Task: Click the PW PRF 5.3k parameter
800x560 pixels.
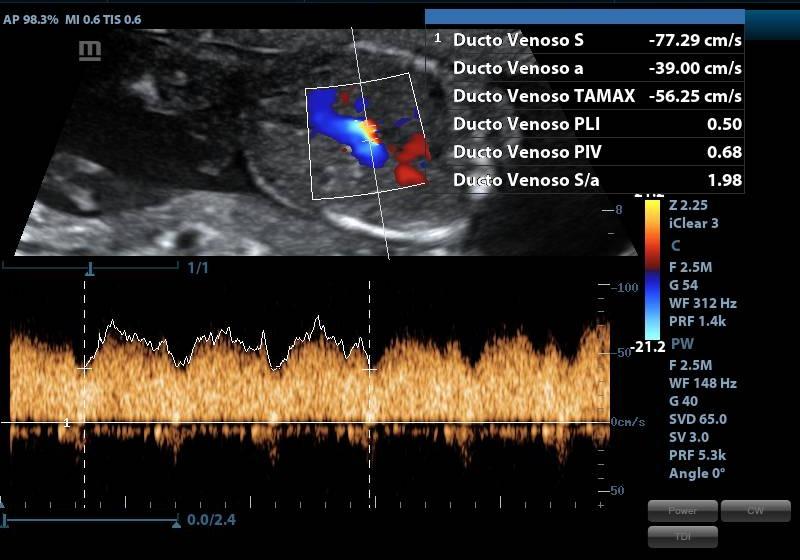Action: tap(697, 455)
